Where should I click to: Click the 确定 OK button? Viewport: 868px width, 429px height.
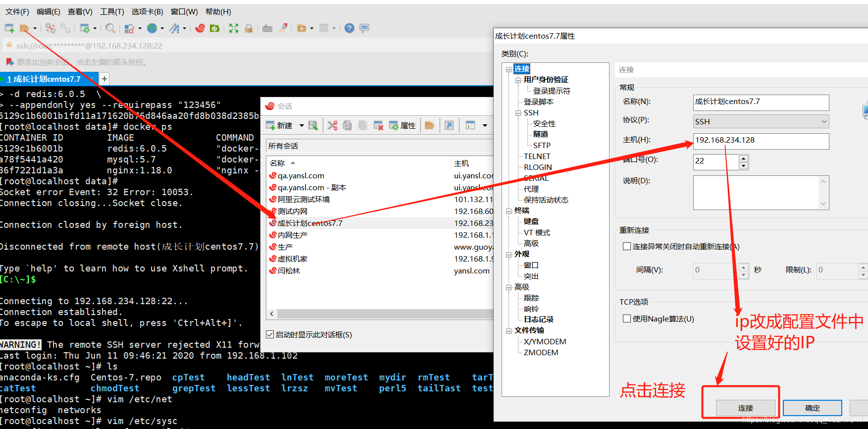[812, 408]
